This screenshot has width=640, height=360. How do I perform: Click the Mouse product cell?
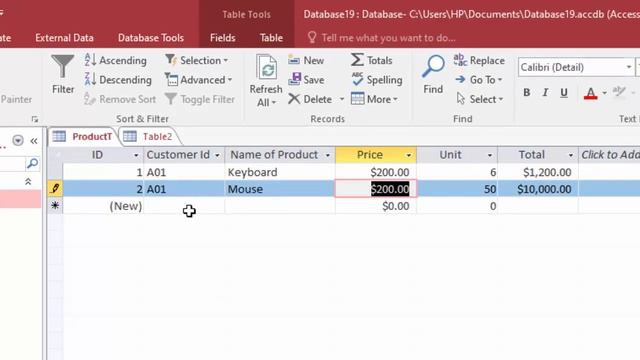(x=280, y=189)
